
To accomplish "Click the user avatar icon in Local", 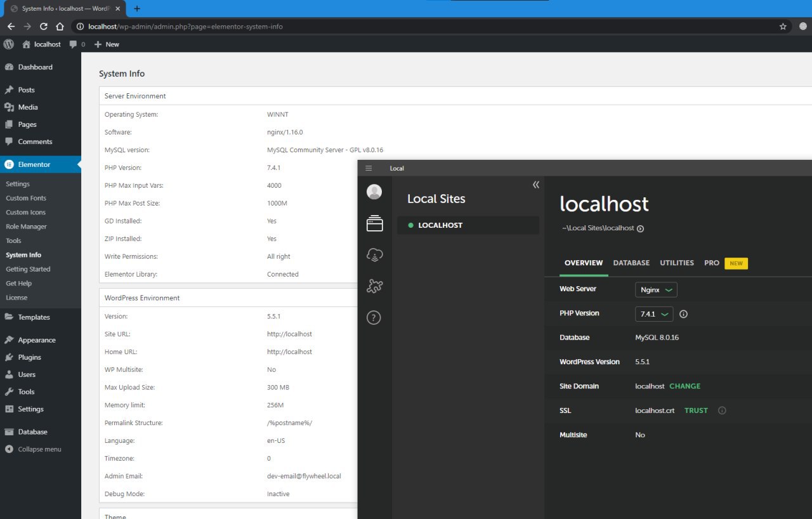I will [x=374, y=192].
